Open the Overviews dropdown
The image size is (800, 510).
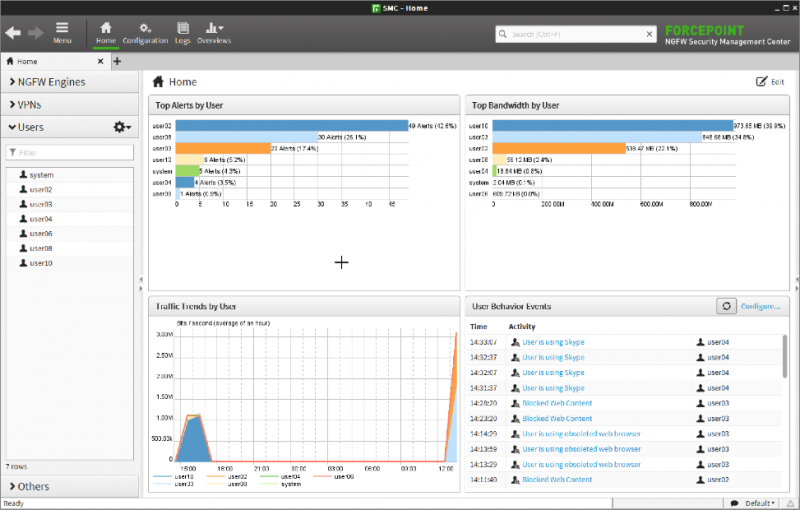(214, 33)
